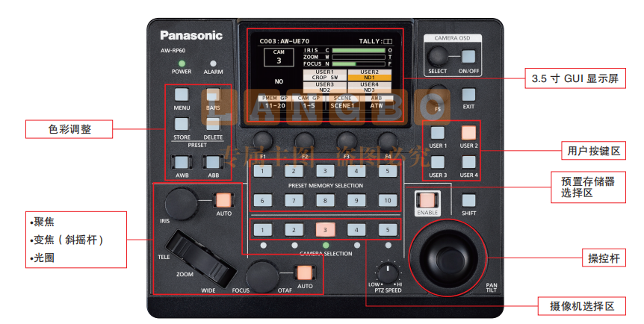Select the USER3 ND2 screen cell

[x=324, y=87]
